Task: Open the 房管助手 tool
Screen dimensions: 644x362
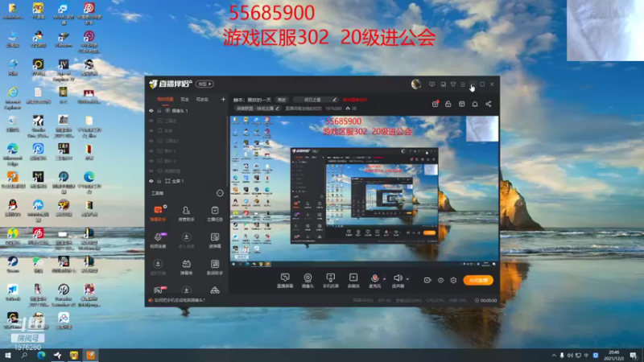Action: (x=186, y=213)
